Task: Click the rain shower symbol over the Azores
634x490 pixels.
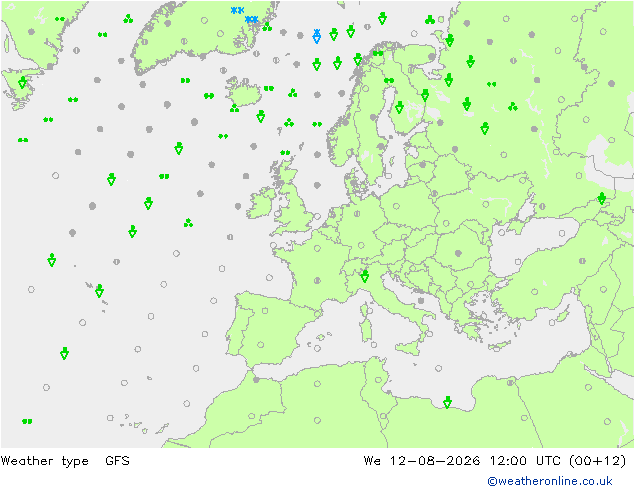Action: click(x=99, y=290)
